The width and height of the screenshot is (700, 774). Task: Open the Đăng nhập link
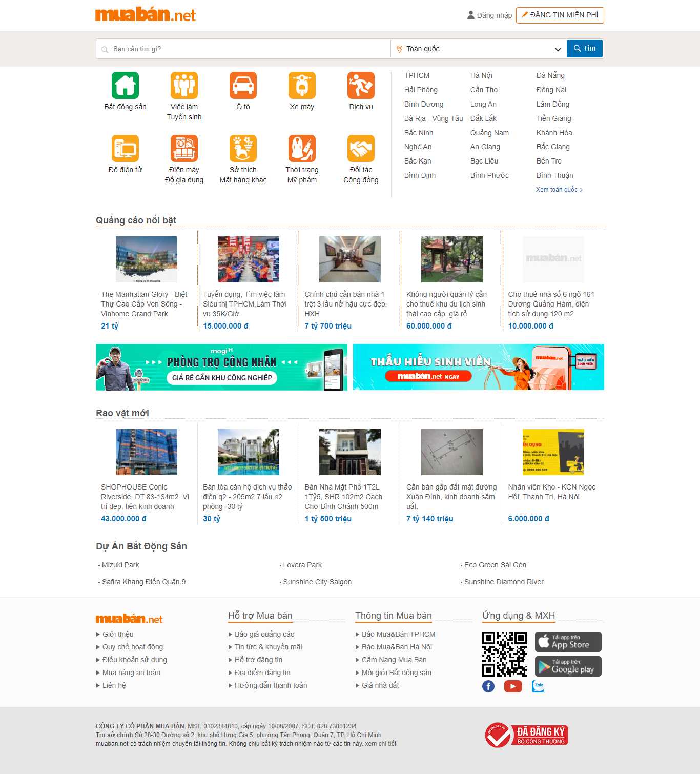(493, 15)
